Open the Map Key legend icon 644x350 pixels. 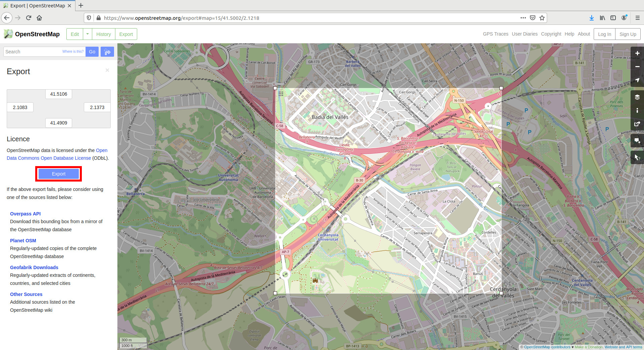tap(638, 110)
